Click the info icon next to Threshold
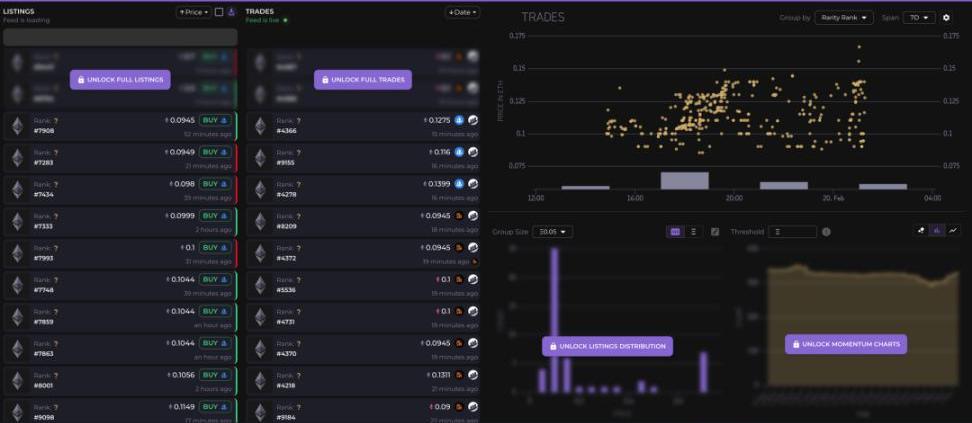 click(x=826, y=232)
